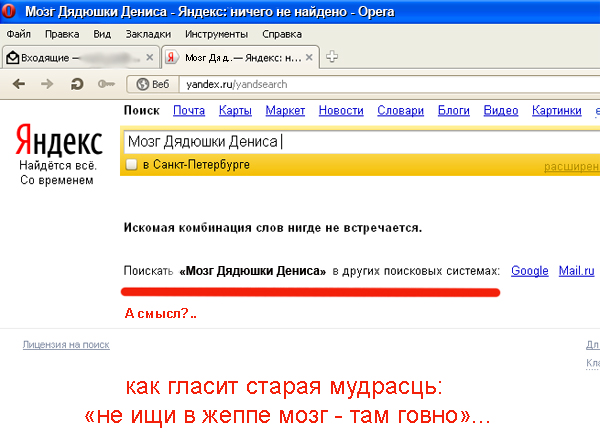Click the forward navigation arrow
Image resolution: width=600 pixels, height=447 pixels.
click(46, 83)
